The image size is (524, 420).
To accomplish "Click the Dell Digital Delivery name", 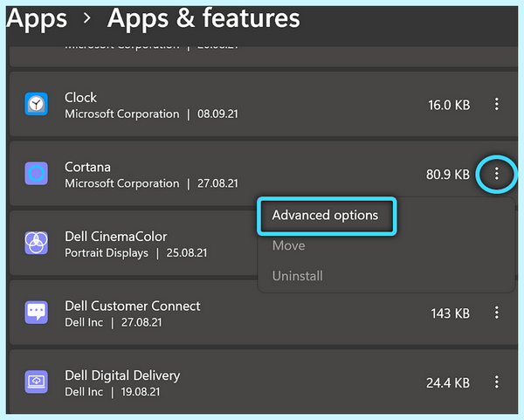I will [x=122, y=375].
